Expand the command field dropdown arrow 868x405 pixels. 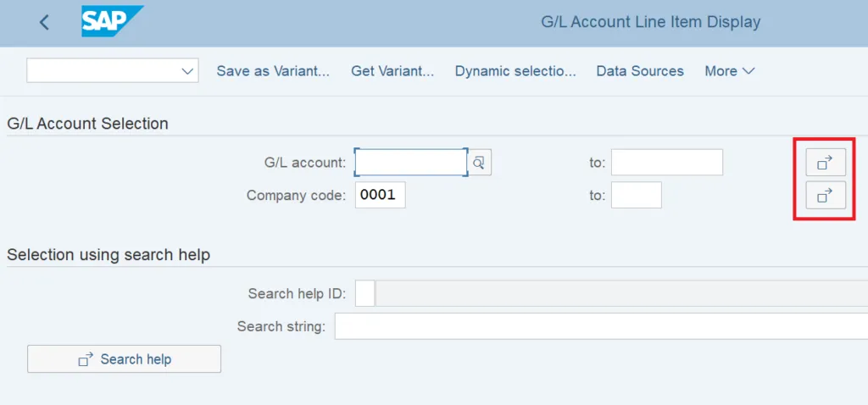click(x=188, y=71)
